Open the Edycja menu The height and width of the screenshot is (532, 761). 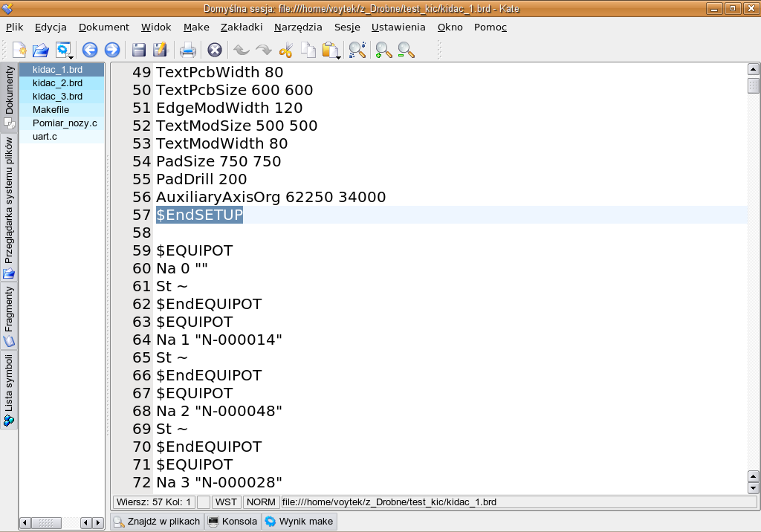[51, 27]
